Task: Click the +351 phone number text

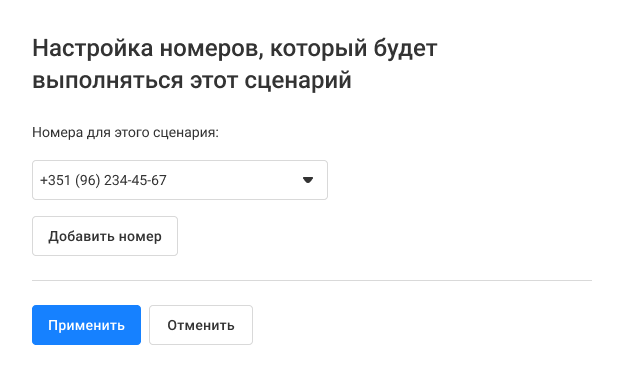Action: 103,180
